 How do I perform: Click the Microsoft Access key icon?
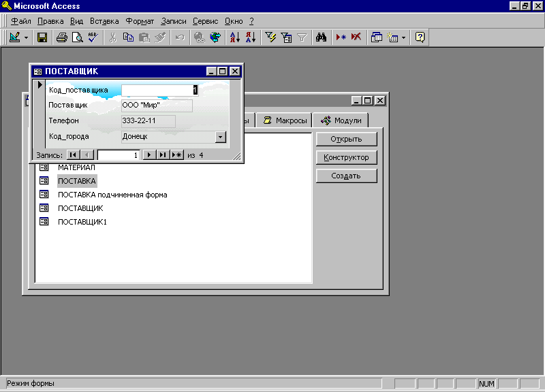[x=6, y=6]
